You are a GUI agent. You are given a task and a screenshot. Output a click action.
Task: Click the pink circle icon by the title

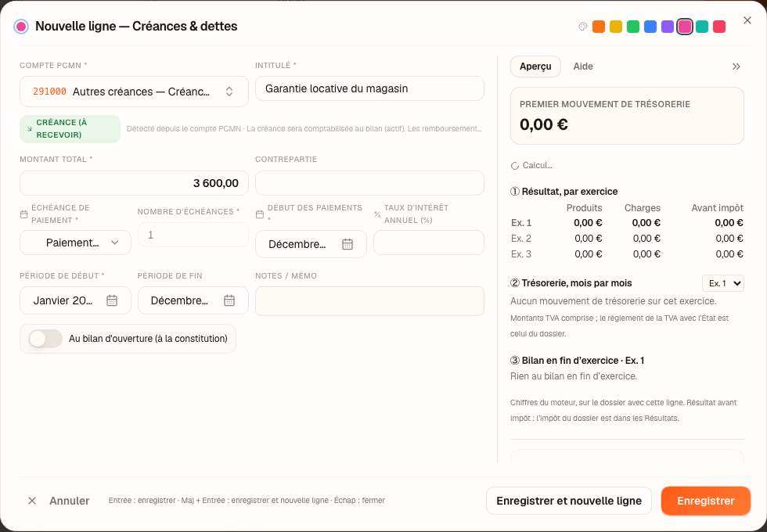tap(21, 27)
